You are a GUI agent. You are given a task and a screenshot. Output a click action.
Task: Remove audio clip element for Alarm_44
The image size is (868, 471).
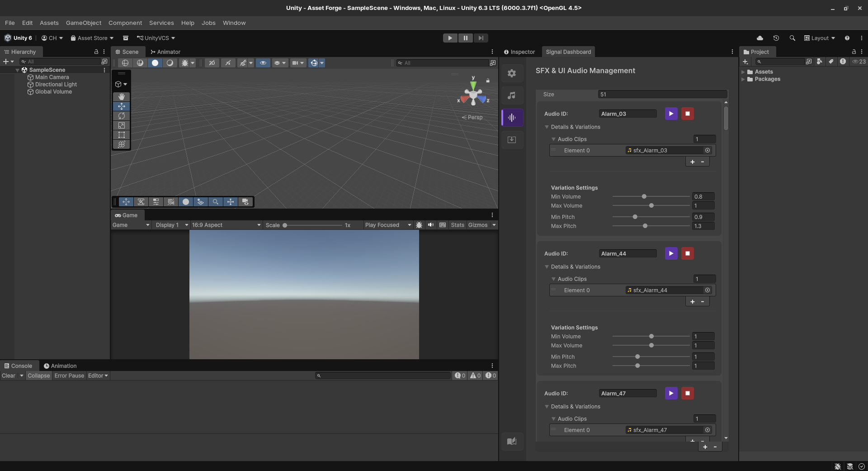(703, 302)
